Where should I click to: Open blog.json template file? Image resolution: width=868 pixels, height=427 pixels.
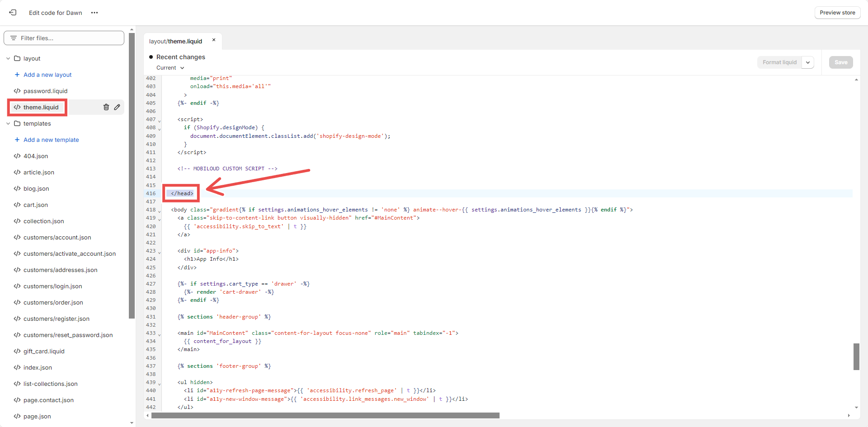pos(36,188)
